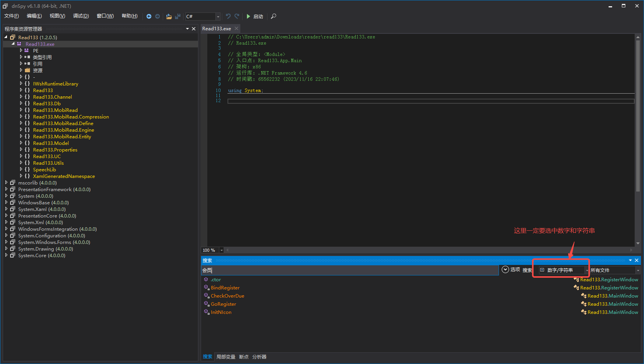
Task: Click the search options circle icon
Action: 505,270
